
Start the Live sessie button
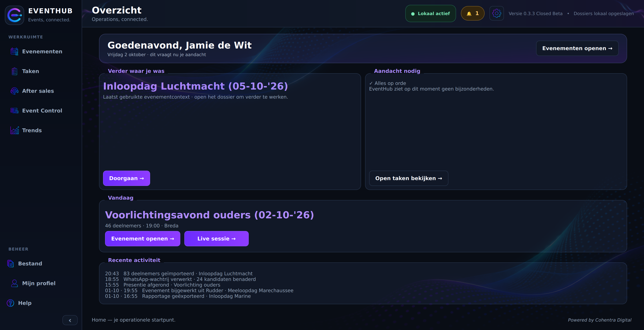point(217,239)
